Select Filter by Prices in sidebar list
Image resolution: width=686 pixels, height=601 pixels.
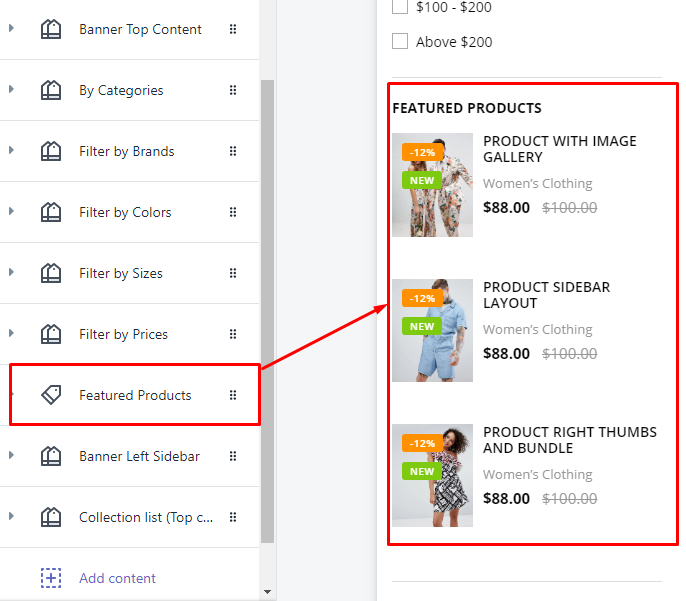tap(123, 334)
